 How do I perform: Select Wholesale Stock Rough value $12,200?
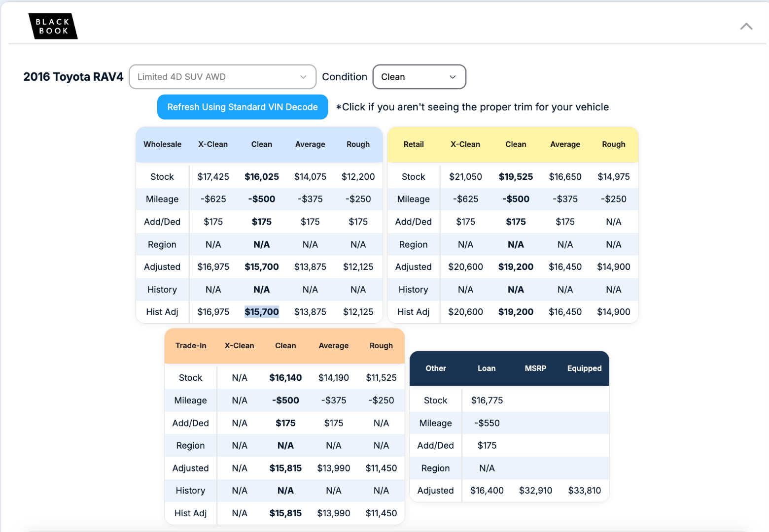click(358, 177)
